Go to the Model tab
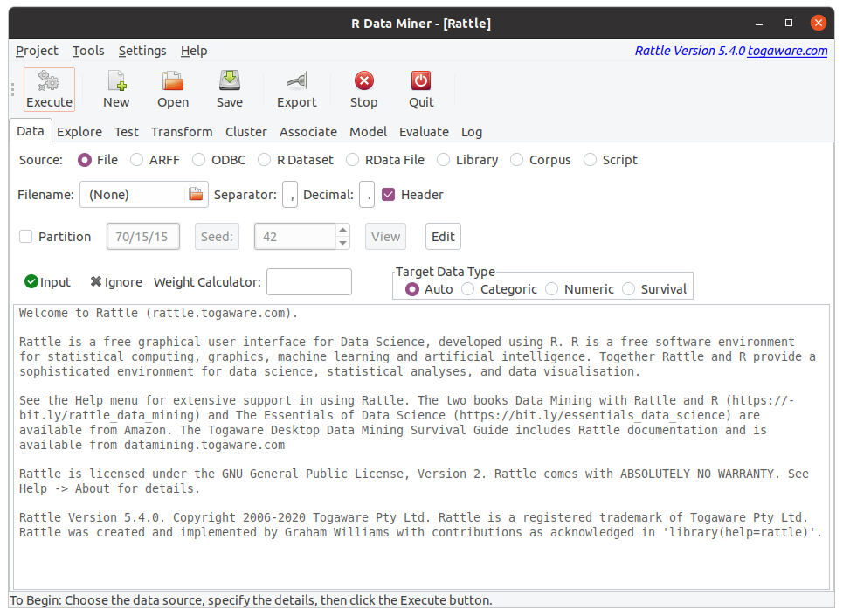 point(369,132)
